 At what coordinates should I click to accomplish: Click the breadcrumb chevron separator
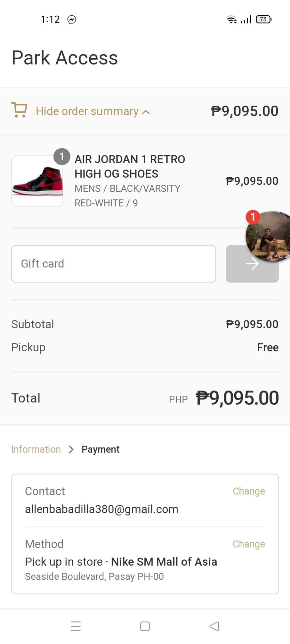(71, 449)
